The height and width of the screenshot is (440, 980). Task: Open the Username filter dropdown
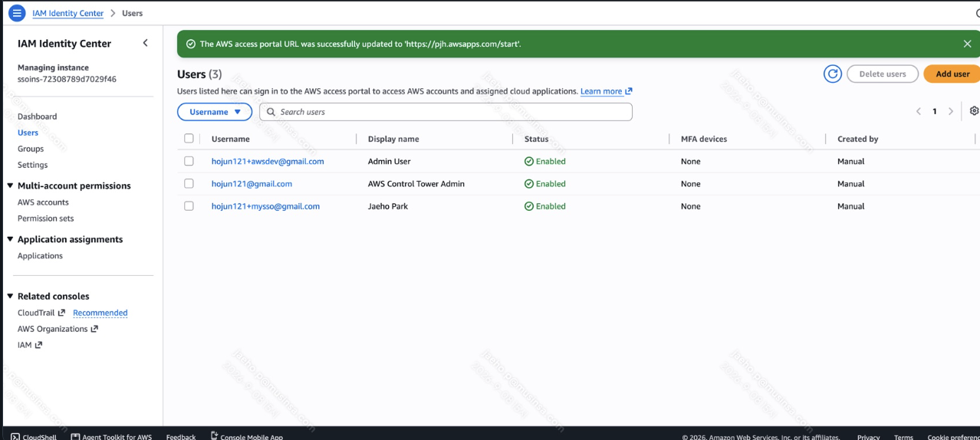pyautogui.click(x=215, y=112)
